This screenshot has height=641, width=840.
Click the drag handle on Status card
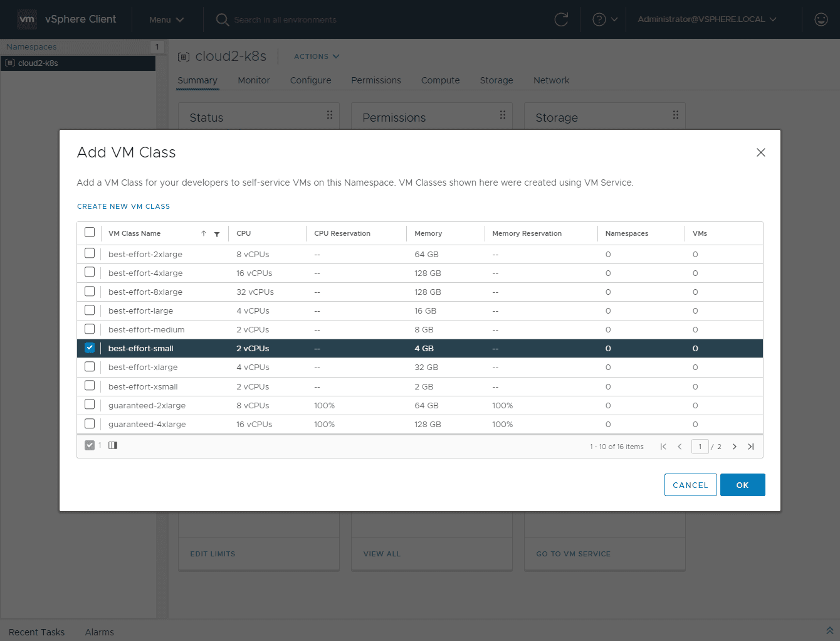click(330, 115)
